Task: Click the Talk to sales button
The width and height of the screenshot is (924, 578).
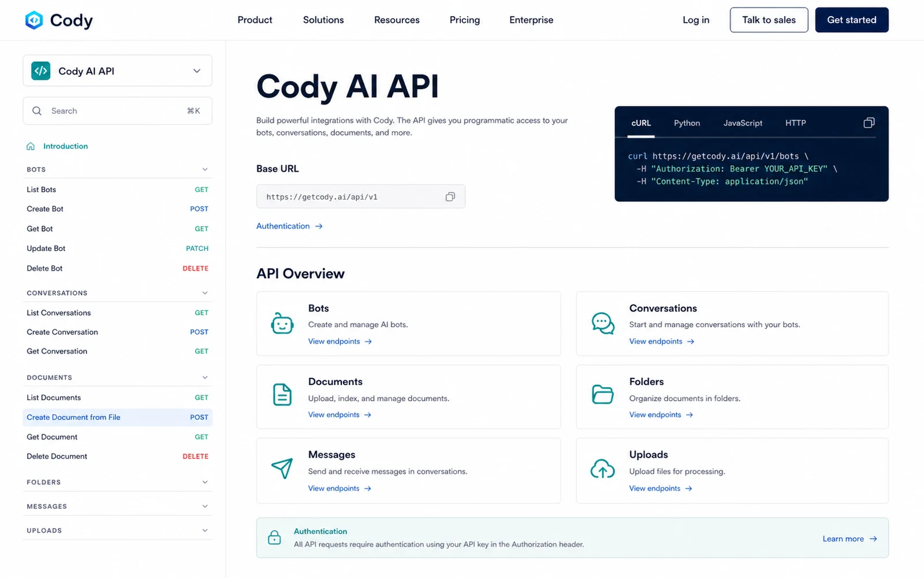Action: (x=769, y=20)
